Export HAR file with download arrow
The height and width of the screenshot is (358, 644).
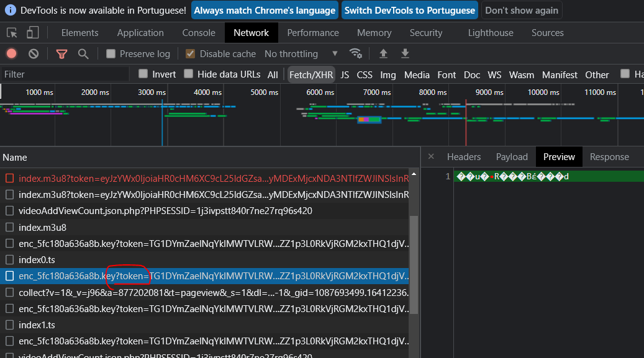[405, 53]
